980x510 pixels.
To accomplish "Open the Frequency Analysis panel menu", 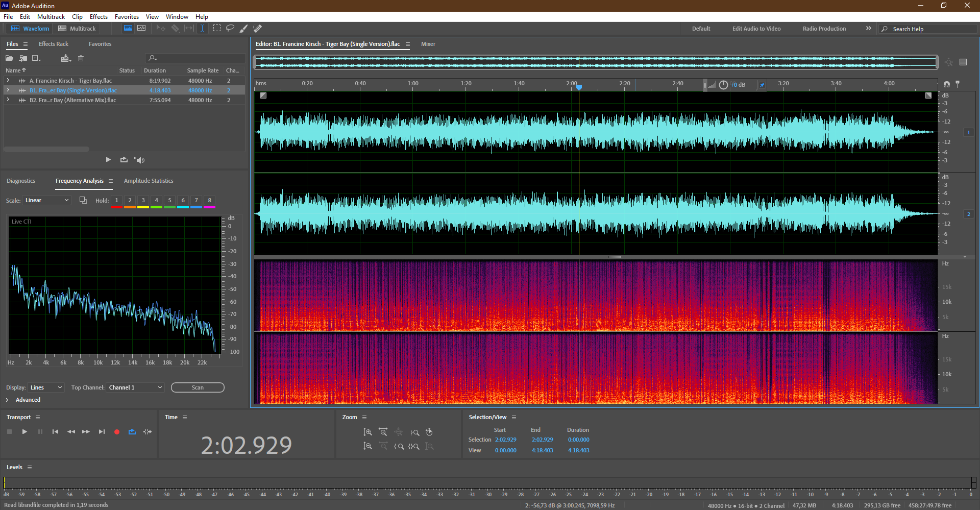I will pos(110,181).
